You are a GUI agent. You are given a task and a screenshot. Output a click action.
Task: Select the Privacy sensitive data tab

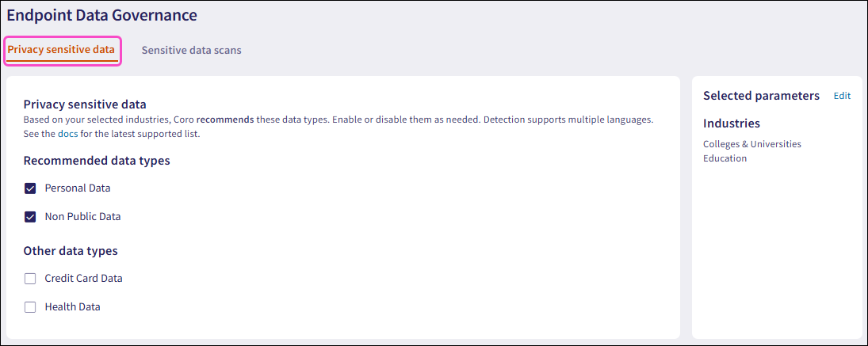(x=62, y=50)
